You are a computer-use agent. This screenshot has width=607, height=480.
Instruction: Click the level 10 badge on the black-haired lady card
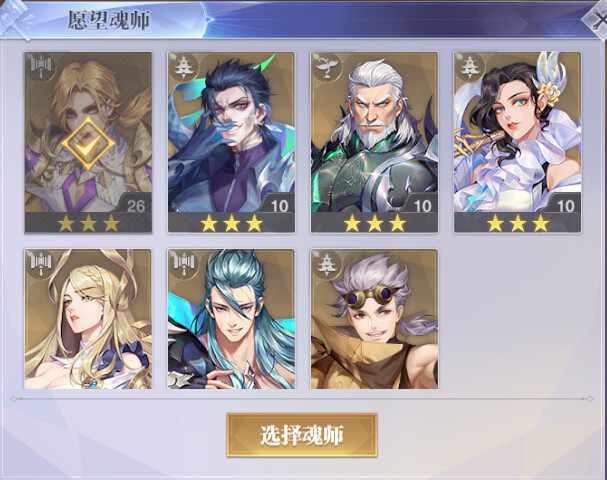[x=566, y=206]
